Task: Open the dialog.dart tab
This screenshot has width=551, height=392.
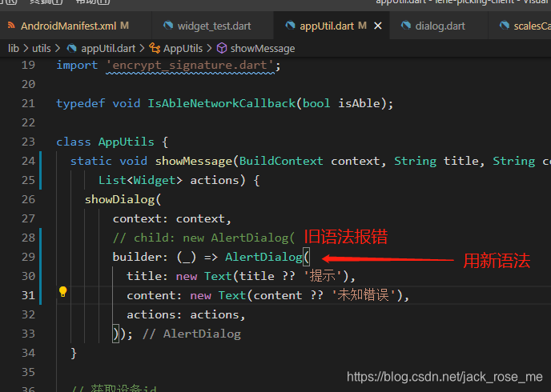Action: [x=439, y=26]
